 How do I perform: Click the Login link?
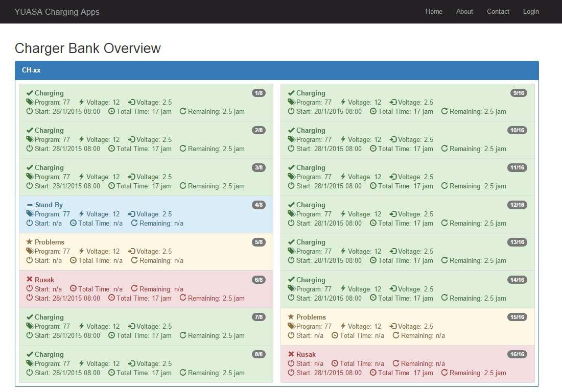[x=531, y=11]
